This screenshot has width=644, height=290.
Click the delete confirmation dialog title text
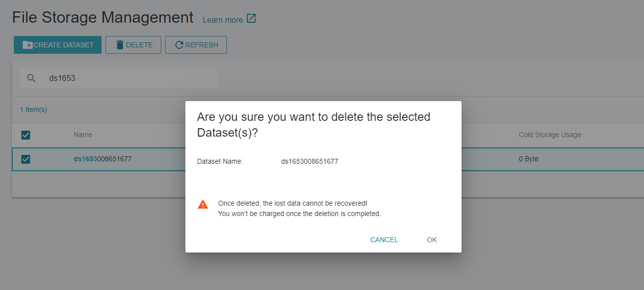tap(314, 125)
